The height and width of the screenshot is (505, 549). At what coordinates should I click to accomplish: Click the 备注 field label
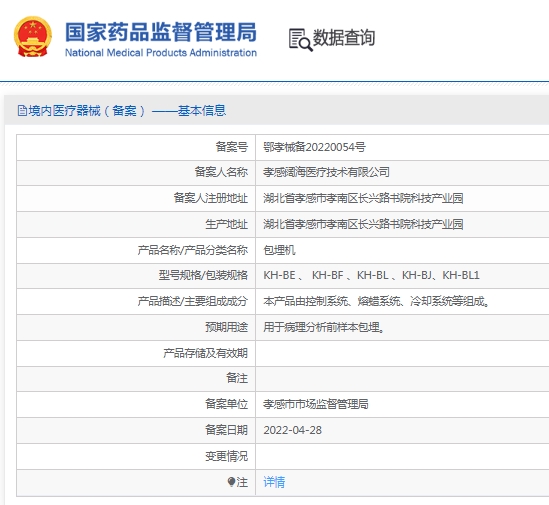(x=237, y=378)
